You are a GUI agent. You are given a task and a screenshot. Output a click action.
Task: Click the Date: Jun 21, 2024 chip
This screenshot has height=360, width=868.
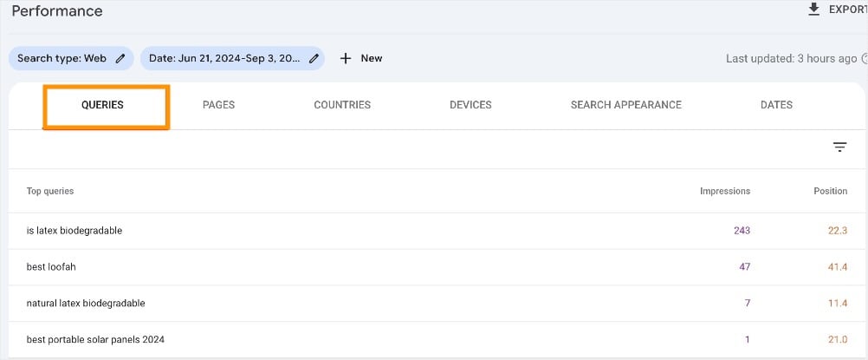coord(232,58)
